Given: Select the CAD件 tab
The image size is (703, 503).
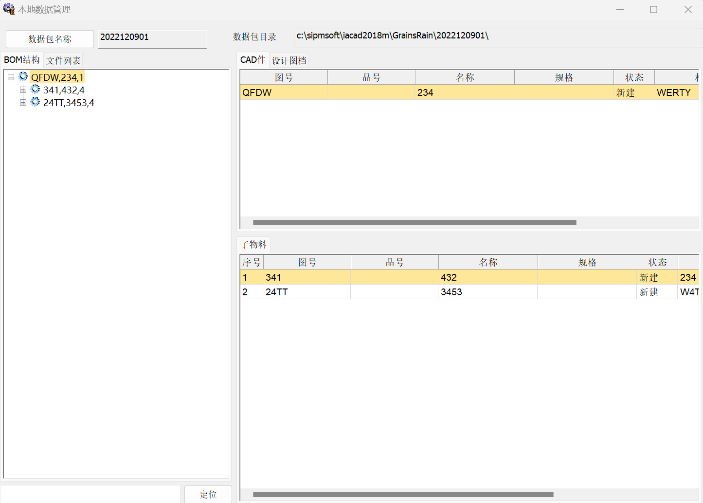Looking at the screenshot, I should pyautogui.click(x=253, y=61).
